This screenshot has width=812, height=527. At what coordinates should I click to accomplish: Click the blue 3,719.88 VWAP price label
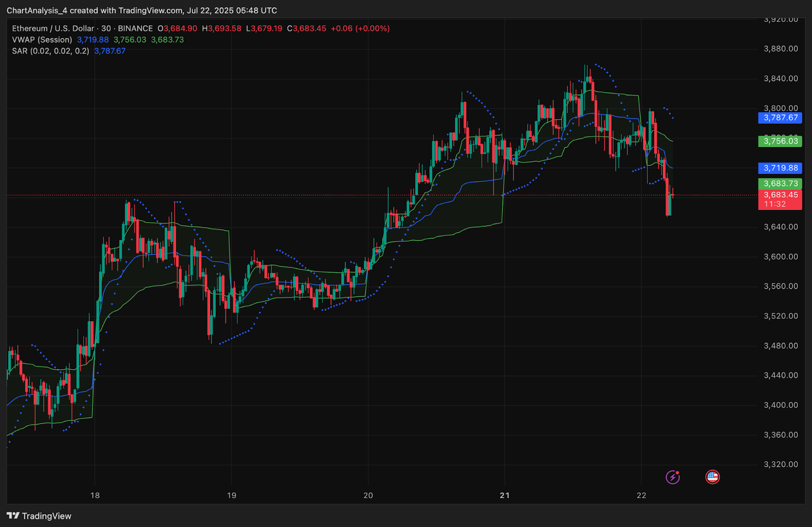(780, 168)
